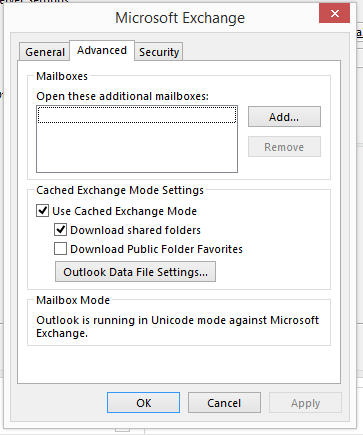Switch to the General tab
363x435 pixels.
pos(45,52)
